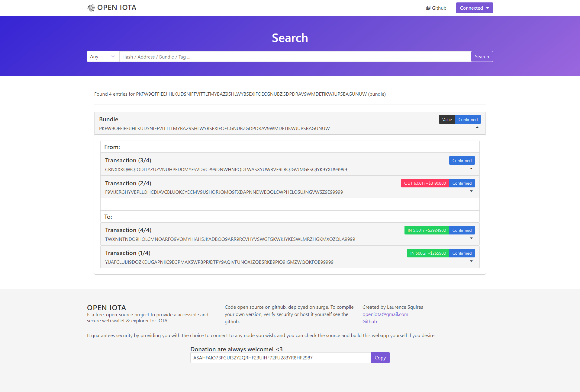Expand Transaction (1/4) details arrow

click(x=471, y=261)
